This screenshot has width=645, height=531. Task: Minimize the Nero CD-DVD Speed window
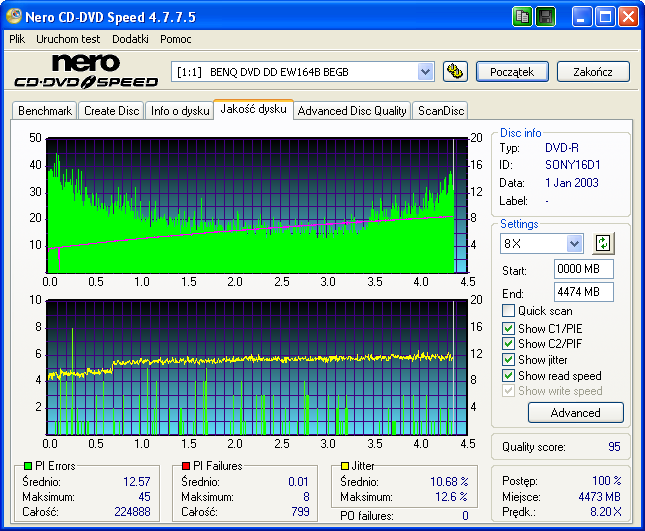tap(581, 17)
